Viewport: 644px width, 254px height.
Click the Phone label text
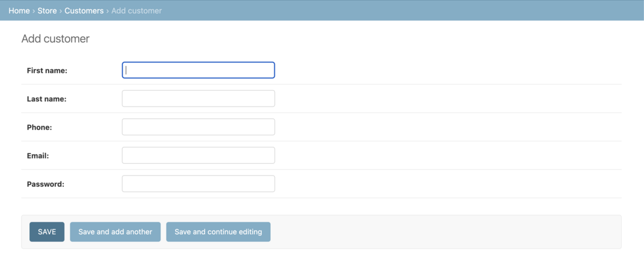pos(39,128)
